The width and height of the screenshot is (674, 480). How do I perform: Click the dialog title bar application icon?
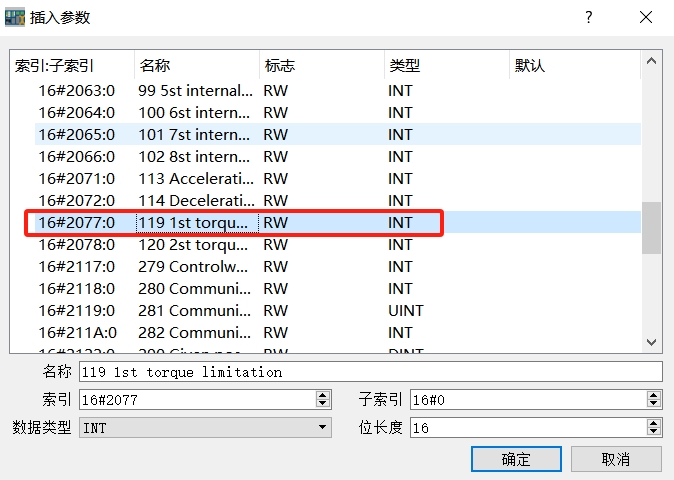pos(16,18)
